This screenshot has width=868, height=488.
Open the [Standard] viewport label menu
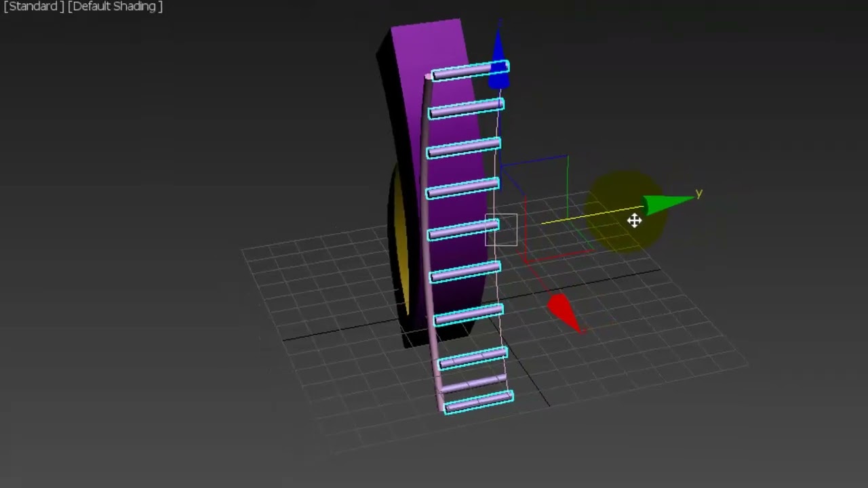(x=33, y=7)
